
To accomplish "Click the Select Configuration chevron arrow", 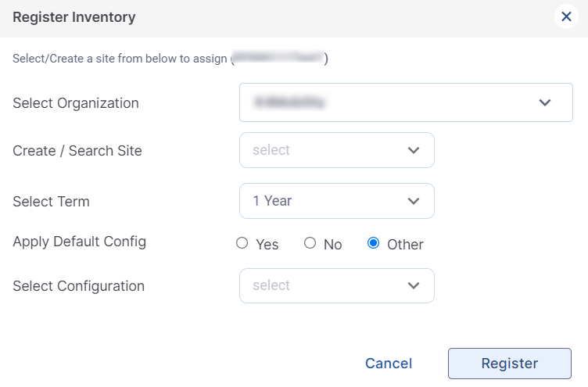I will click(414, 285).
